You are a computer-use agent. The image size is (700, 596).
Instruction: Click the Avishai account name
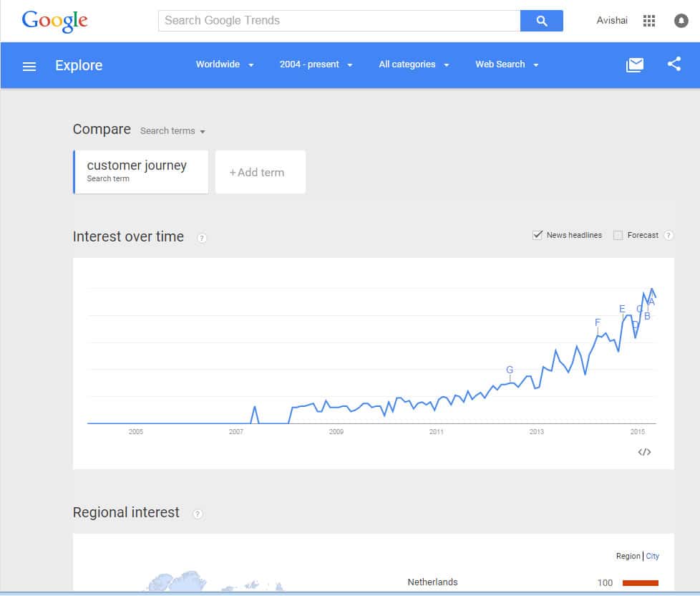612,21
